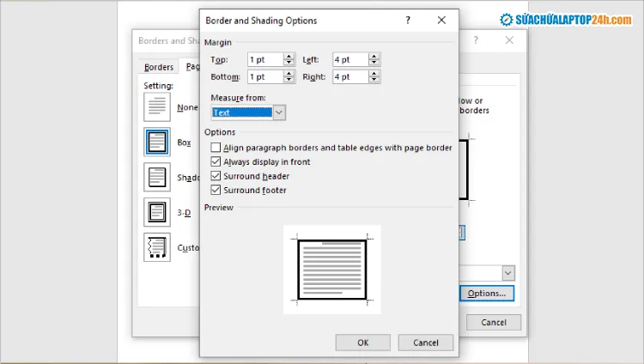Click the Top margin input field
The image size is (644, 364).
tap(265, 59)
